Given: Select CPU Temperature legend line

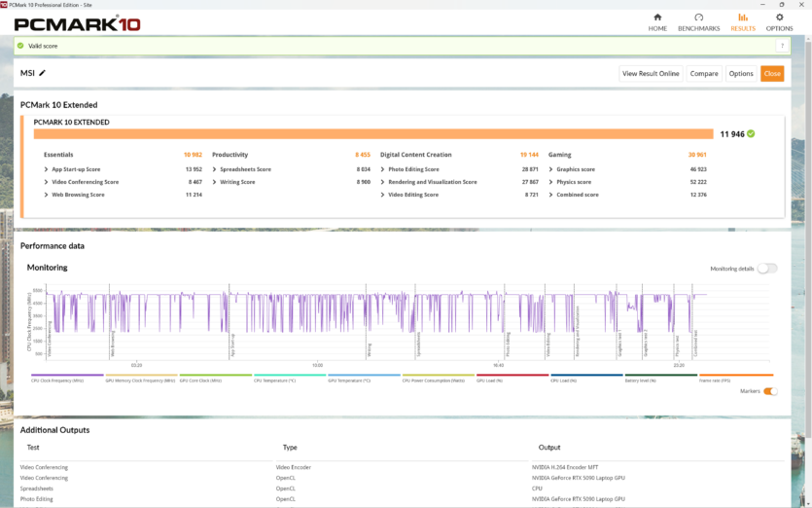Looking at the screenshot, I should tap(290, 375).
